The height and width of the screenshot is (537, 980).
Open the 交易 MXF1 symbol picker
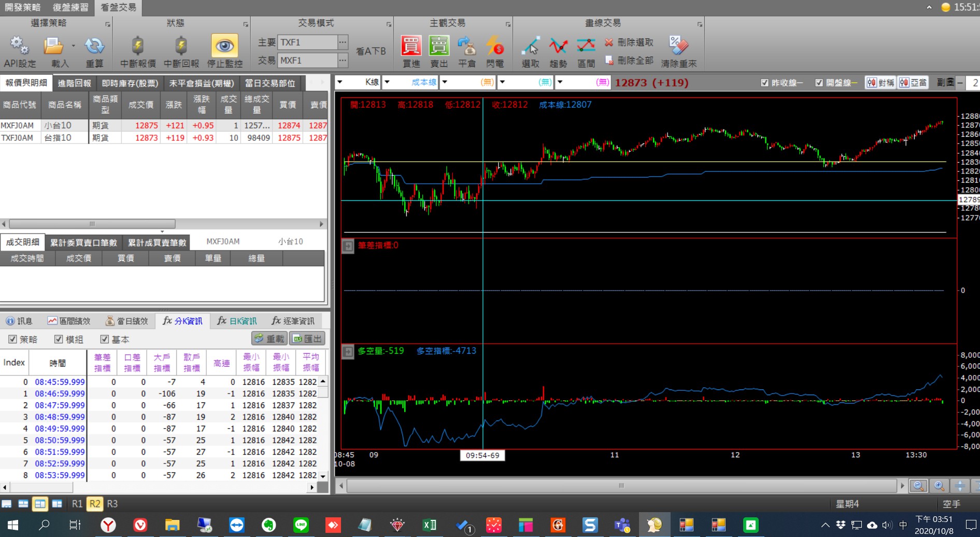point(343,61)
